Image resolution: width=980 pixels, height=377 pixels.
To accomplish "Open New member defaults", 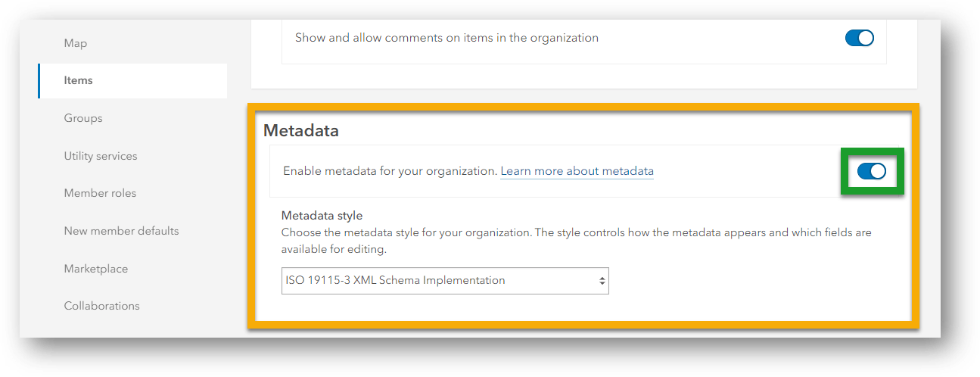I will point(121,231).
